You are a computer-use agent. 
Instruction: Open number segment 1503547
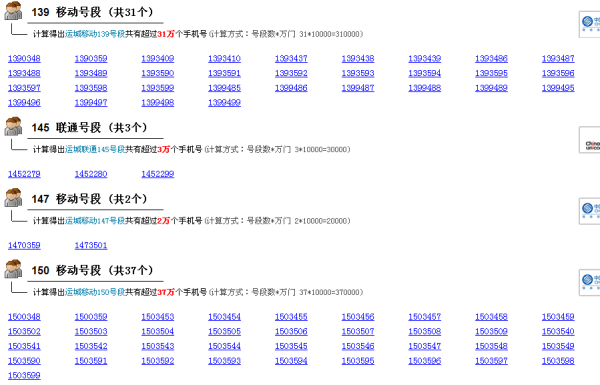click(x=425, y=346)
